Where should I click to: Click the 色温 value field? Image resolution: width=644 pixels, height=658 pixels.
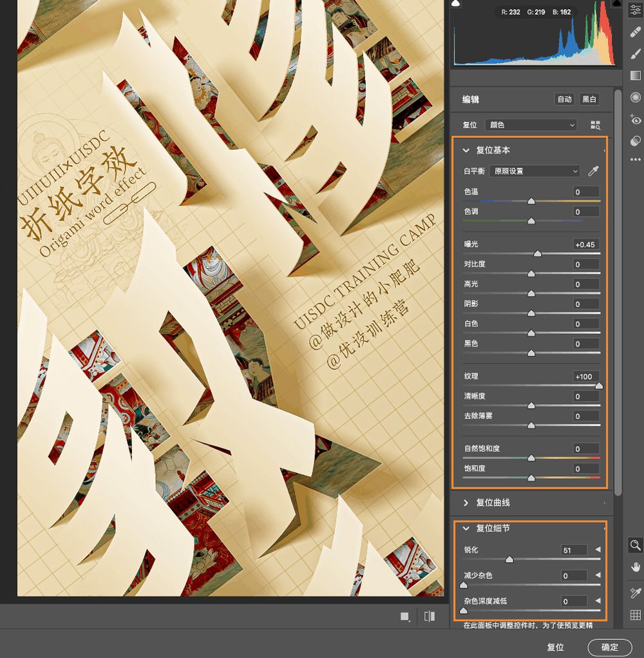point(586,192)
